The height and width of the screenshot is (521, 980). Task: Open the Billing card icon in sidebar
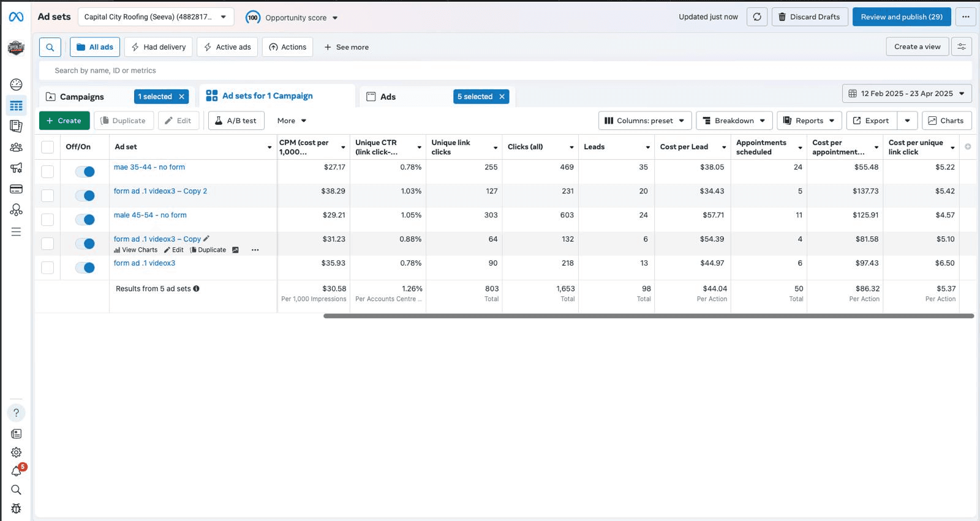(17, 189)
